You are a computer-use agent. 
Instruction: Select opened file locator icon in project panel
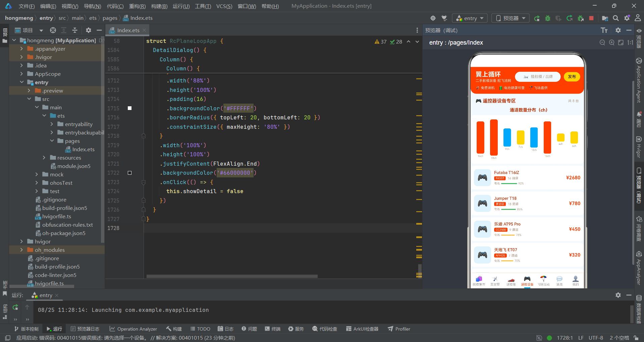[x=53, y=30]
